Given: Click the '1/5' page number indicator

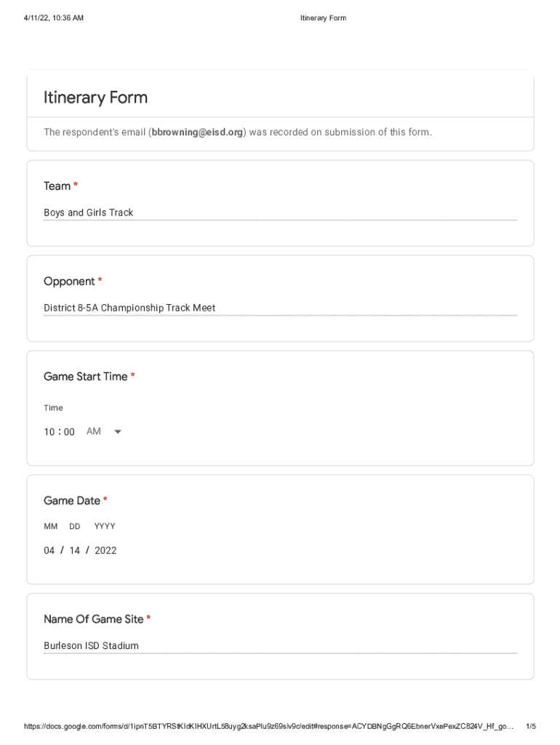Looking at the screenshot, I should point(531,727).
